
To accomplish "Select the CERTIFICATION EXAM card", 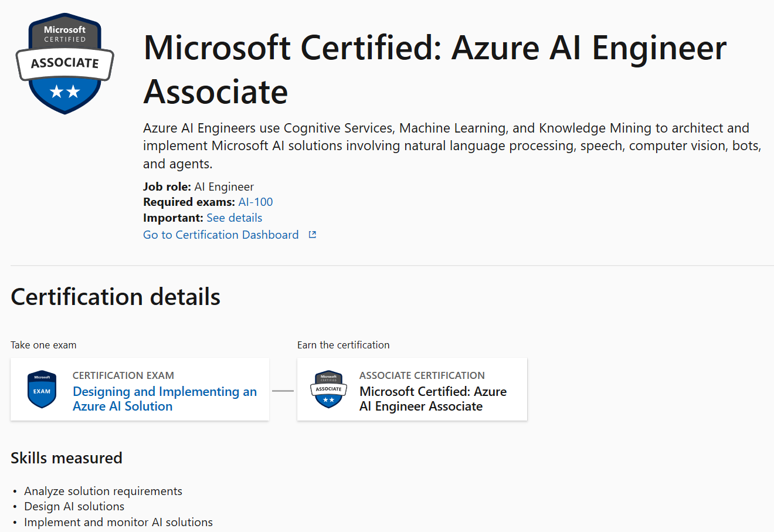I will (139, 389).
